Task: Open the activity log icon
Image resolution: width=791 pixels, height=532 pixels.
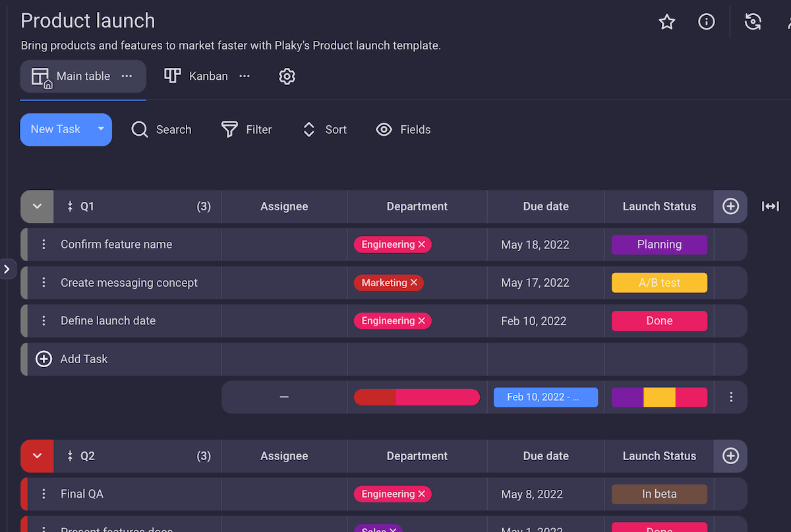Action: [753, 22]
